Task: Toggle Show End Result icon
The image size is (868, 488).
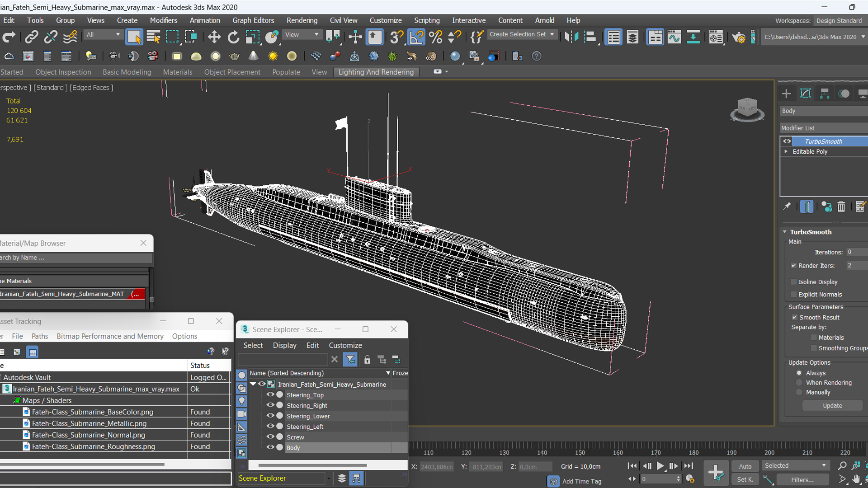Action: pyautogui.click(x=807, y=206)
